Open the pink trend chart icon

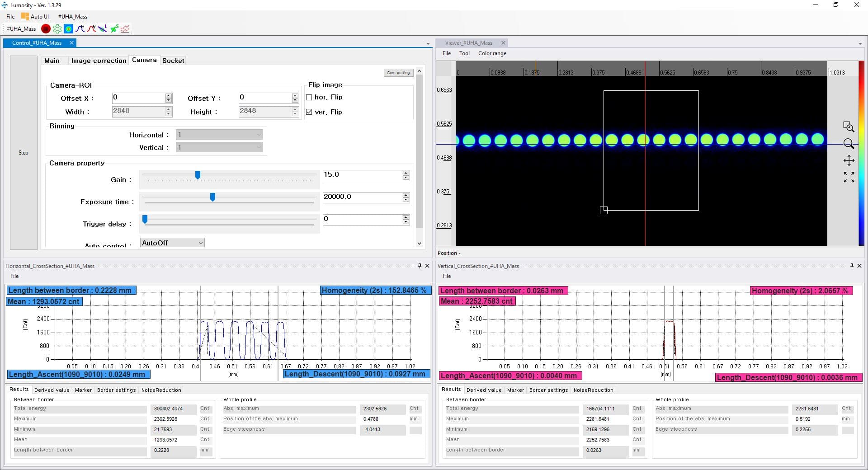(x=125, y=29)
